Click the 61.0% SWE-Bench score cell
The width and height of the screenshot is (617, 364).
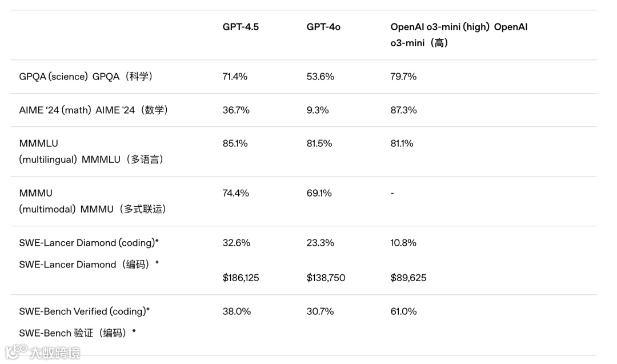(403, 311)
